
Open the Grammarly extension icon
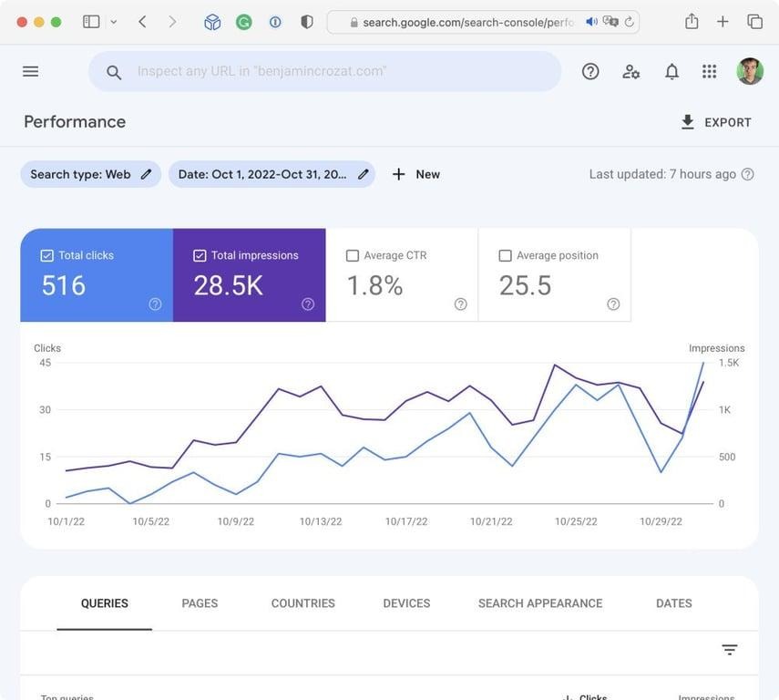[243, 22]
